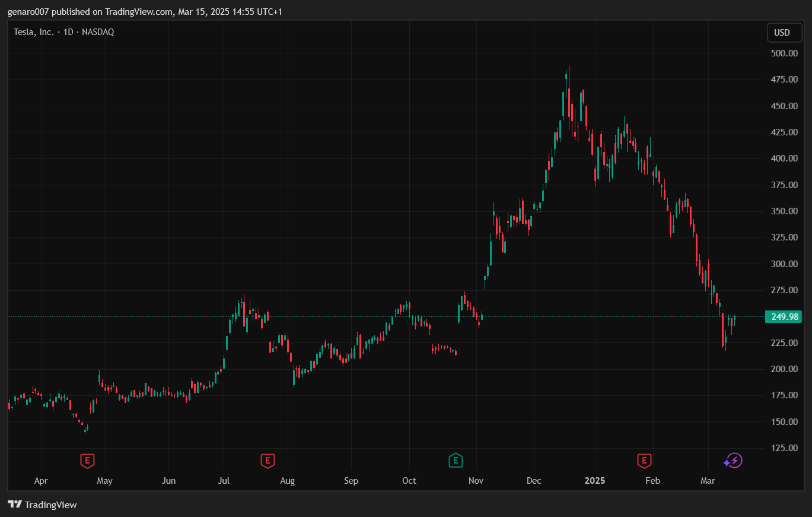This screenshot has height=517, width=812.
Task: Click the 150.00 price axis label
Action: [x=784, y=422]
